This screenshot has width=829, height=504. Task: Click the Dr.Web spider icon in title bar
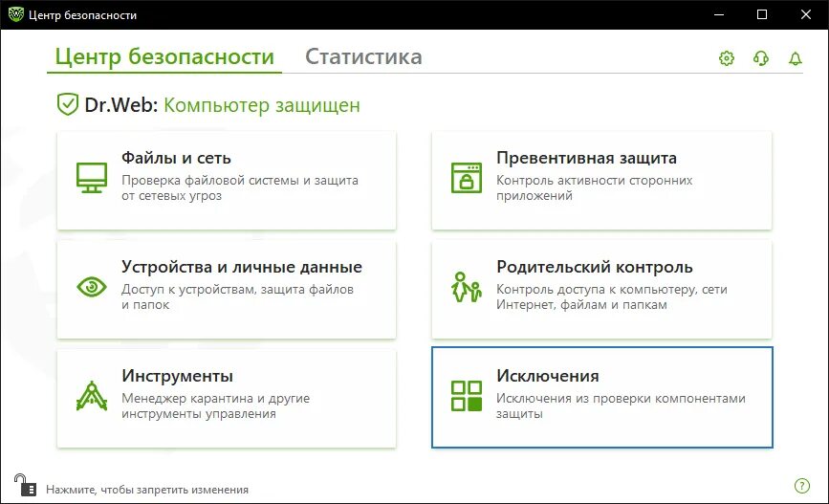click(16, 14)
